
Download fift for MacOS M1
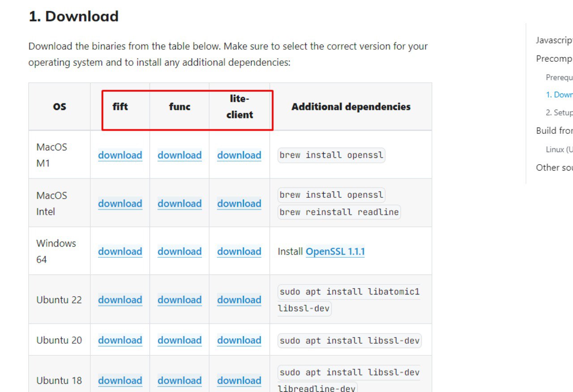[x=120, y=155]
